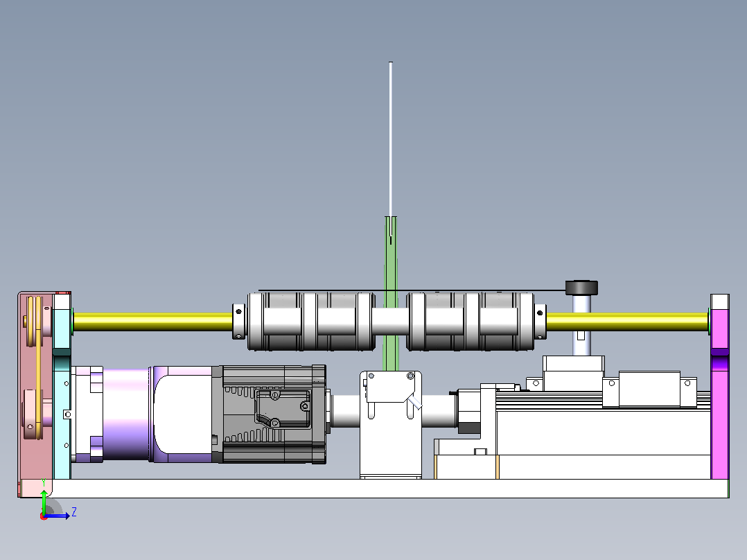Image resolution: width=747 pixels, height=560 pixels.
Task: Select the shaft collar right of the rollers
Action: click(540, 322)
